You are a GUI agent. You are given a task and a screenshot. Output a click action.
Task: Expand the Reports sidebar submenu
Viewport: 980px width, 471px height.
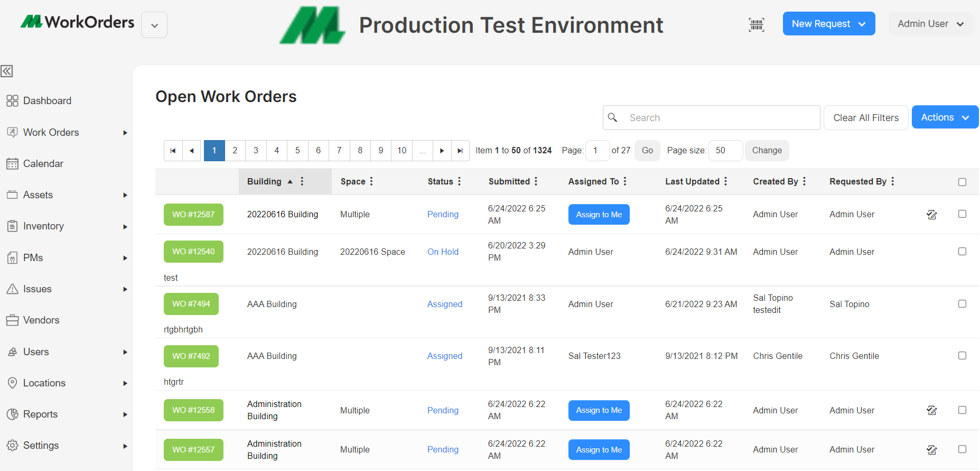[125, 414]
